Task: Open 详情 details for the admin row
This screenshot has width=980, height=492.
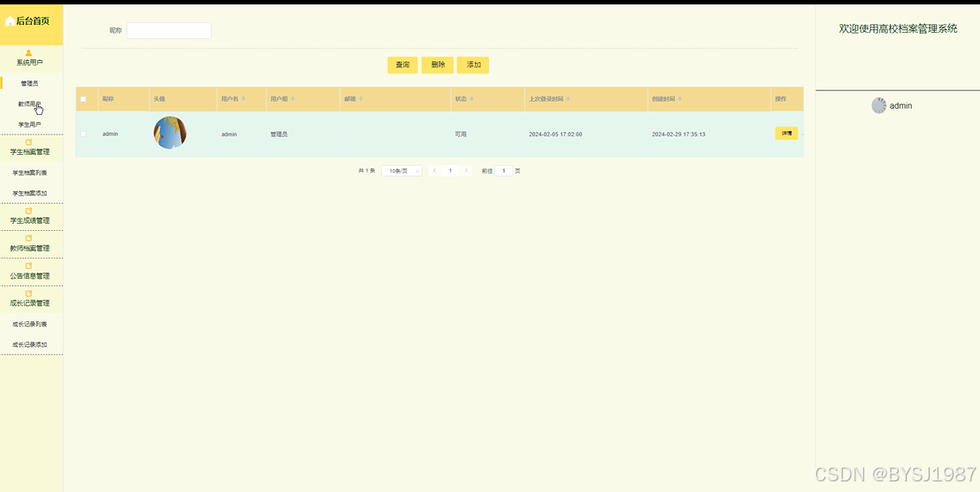Action: tap(786, 133)
